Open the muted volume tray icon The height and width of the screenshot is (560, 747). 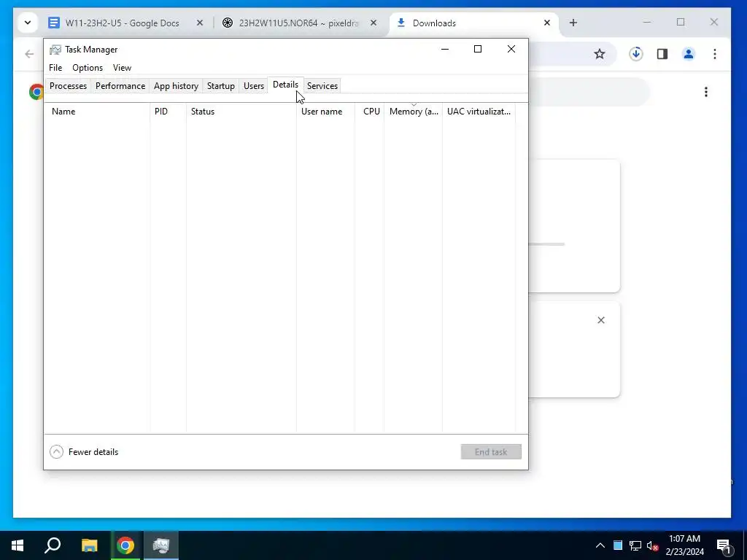pyautogui.click(x=653, y=545)
